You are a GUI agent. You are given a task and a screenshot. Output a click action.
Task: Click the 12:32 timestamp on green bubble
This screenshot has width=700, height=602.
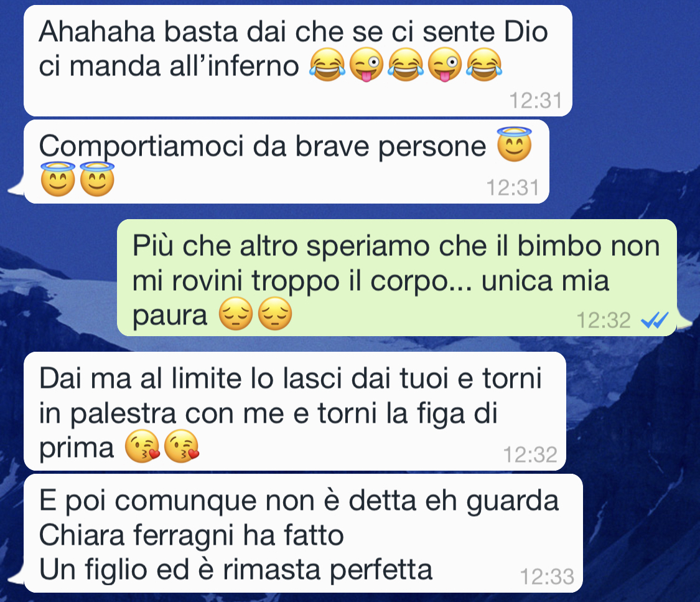pos(603,320)
